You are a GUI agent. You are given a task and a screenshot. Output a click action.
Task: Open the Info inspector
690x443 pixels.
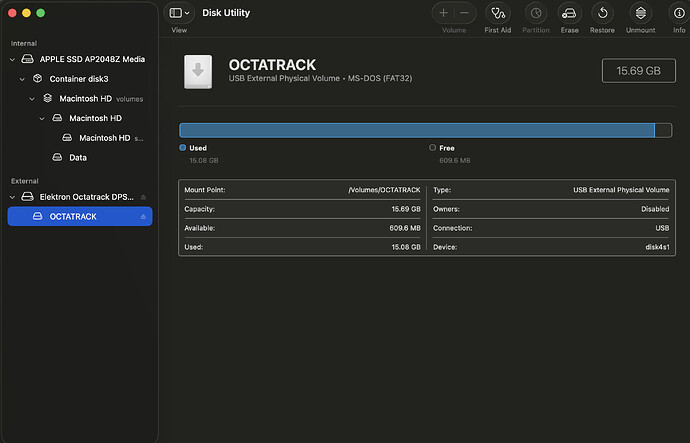point(679,14)
